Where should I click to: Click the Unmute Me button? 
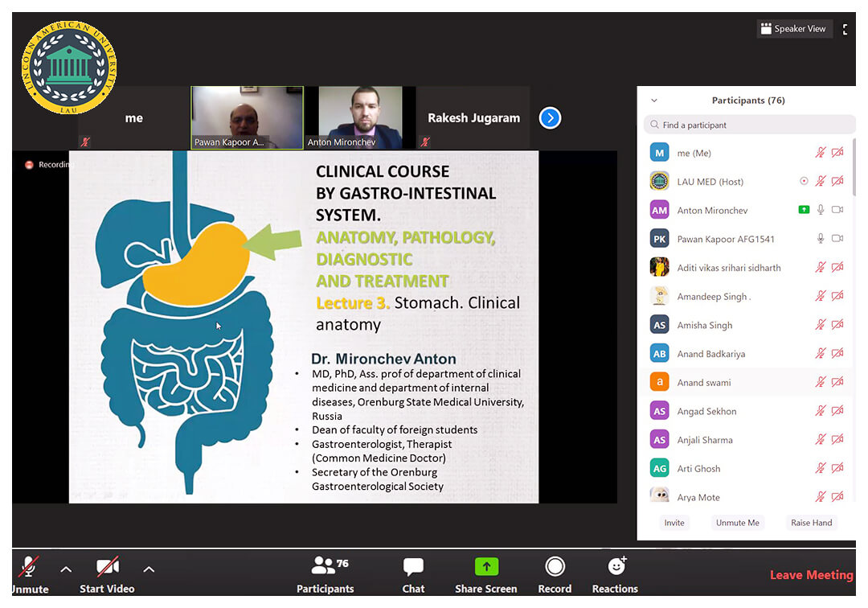tap(737, 523)
